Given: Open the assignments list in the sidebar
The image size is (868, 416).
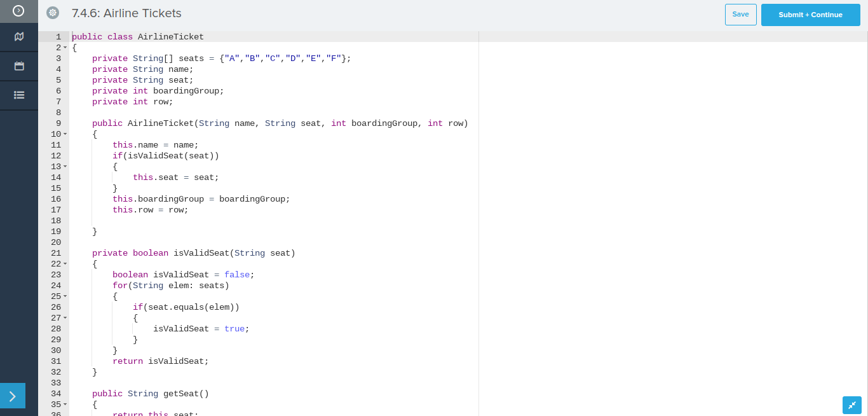Looking at the screenshot, I should coord(18,95).
